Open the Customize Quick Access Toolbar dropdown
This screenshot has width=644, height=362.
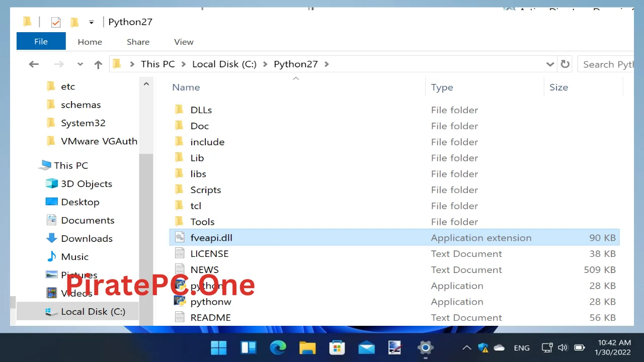91,22
